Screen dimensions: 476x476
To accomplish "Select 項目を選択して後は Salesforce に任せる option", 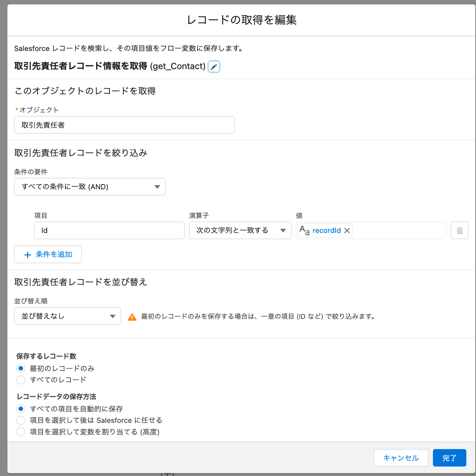I will click(x=21, y=420).
